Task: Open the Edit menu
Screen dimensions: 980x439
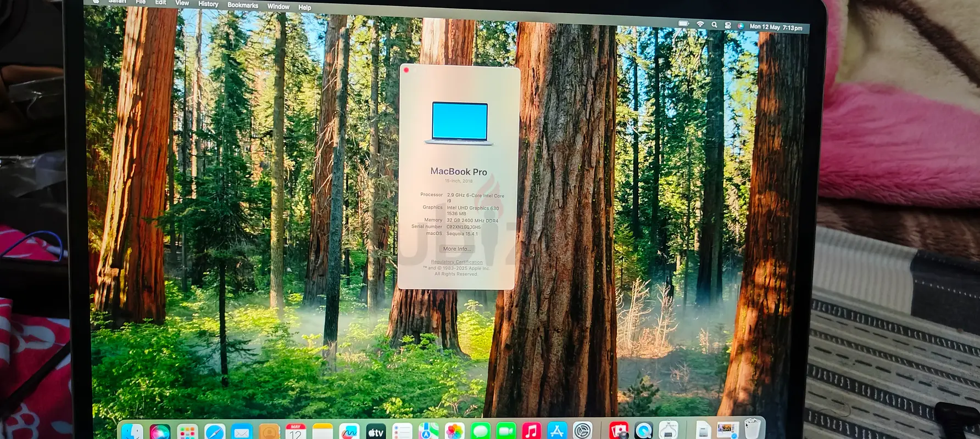Action: pos(160,2)
